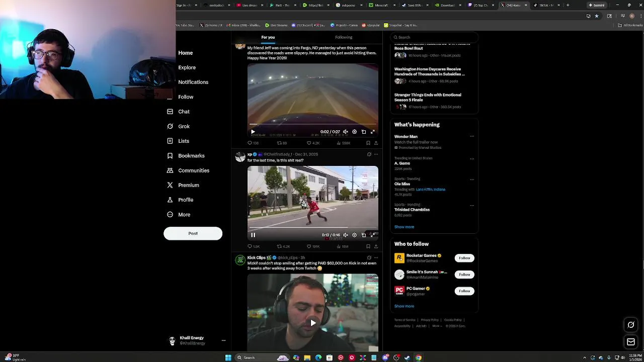Screen dimensions: 644x362
Task: Switch to the Following tab
Action: pos(344,37)
